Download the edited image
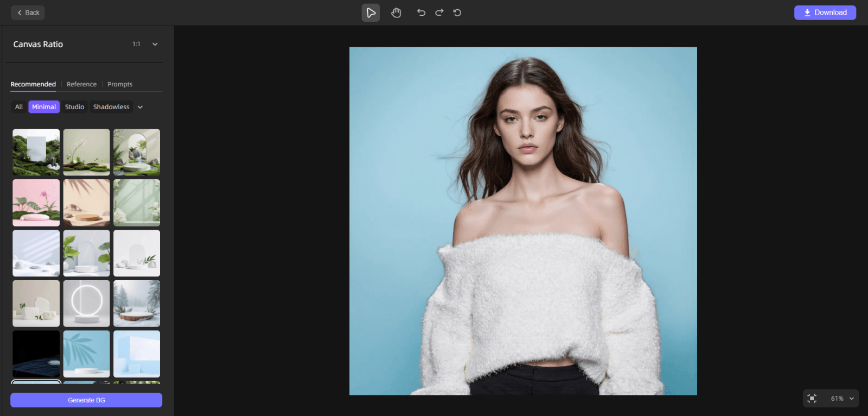The height and width of the screenshot is (416, 868). [x=825, y=12]
